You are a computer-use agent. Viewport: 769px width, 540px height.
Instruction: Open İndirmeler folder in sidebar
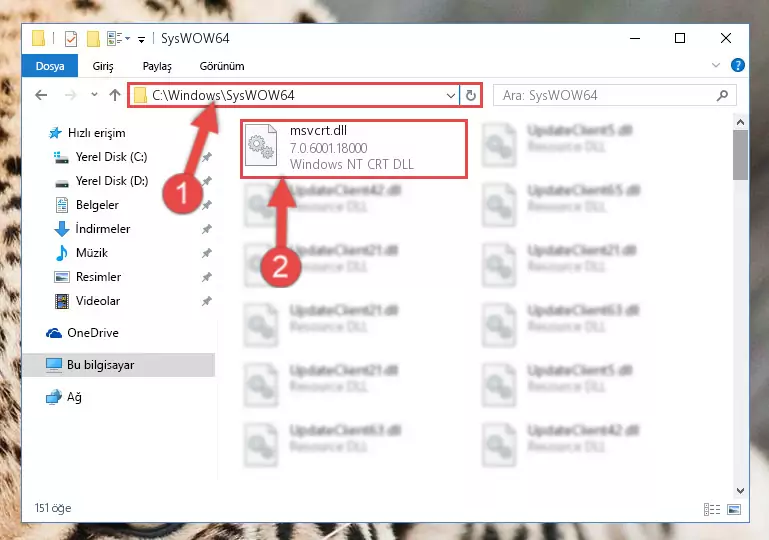[103, 229]
